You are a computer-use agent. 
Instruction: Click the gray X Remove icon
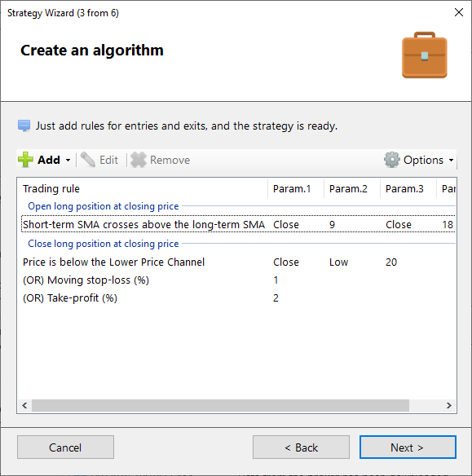point(139,160)
